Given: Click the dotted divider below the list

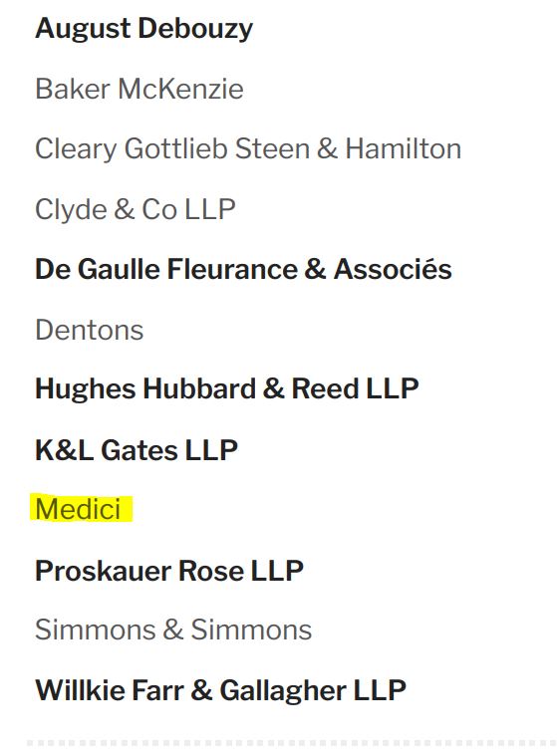Looking at the screenshot, I should point(291,743).
